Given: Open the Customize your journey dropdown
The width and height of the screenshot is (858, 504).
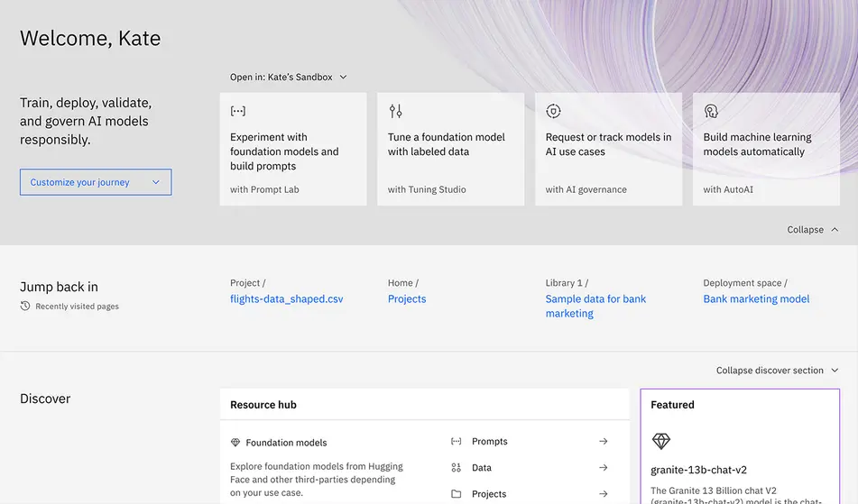Looking at the screenshot, I should tap(96, 182).
